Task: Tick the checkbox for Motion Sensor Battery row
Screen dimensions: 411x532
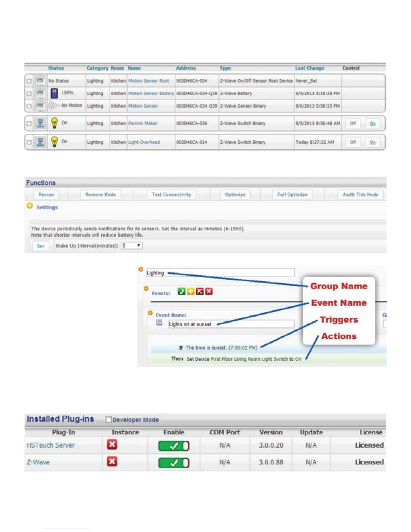Action: (x=29, y=94)
